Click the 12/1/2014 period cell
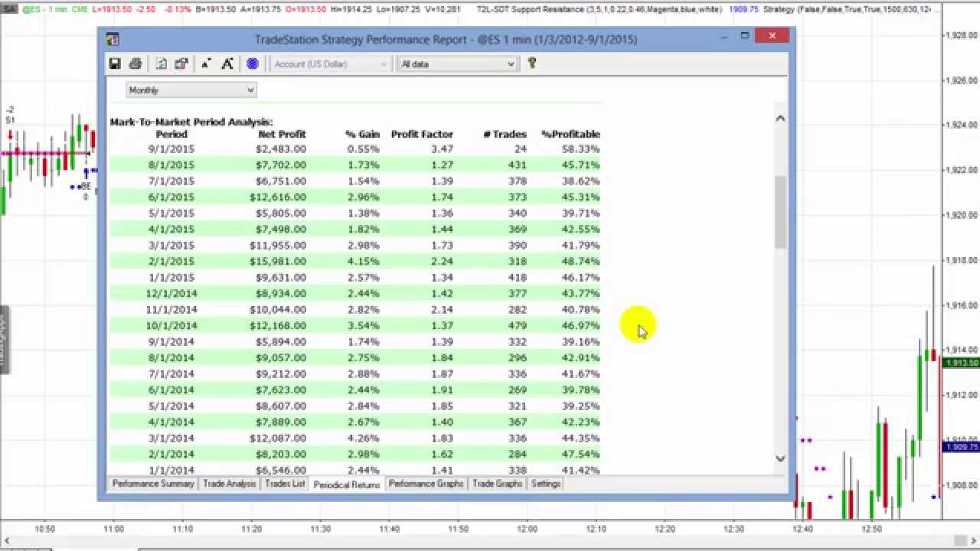Screen dimensions: 980x551 tap(171, 294)
